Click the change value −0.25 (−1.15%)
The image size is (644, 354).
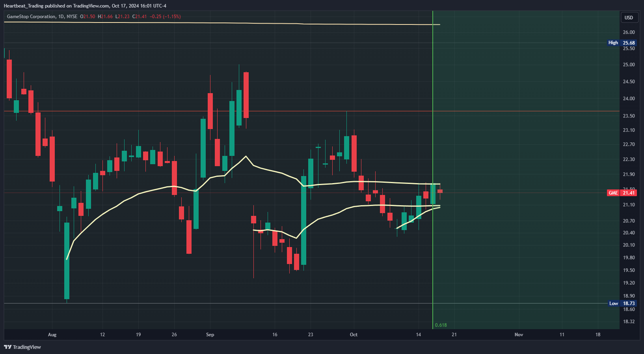165,17
